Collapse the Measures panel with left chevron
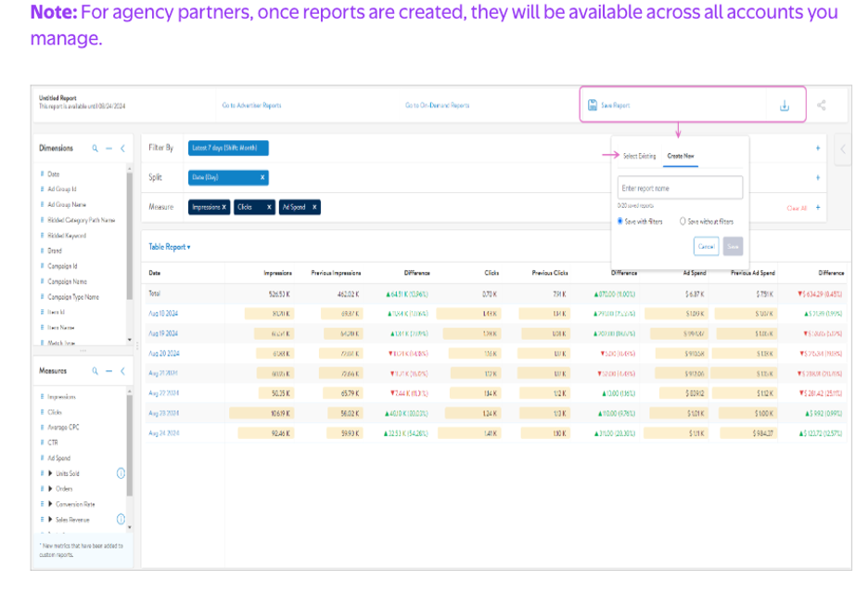Screen dimensions: 868x594 click(x=122, y=371)
